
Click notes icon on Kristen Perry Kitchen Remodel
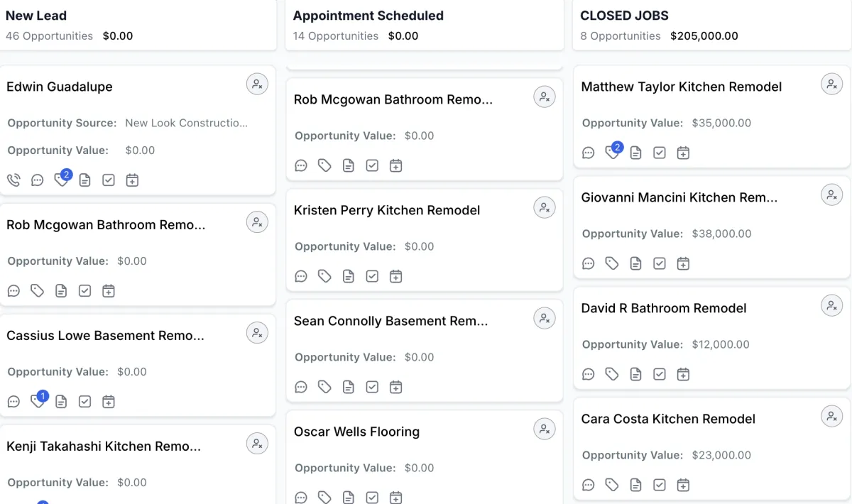(x=348, y=276)
